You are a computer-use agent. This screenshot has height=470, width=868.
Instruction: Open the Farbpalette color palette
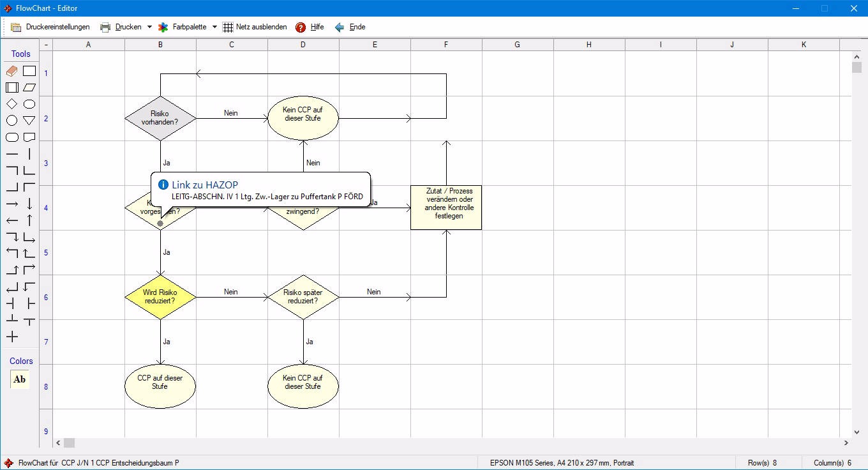click(182, 27)
